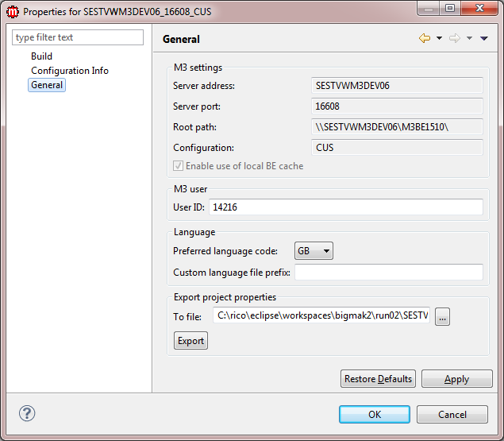The image size is (504, 441).
Task: Open the view menu triangle in header
Action: point(484,38)
